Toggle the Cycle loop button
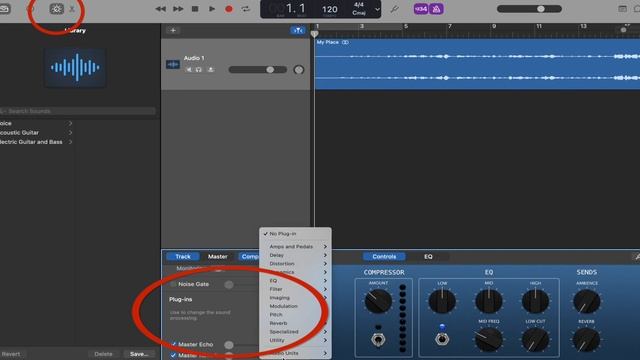 (x=245, y=9)
